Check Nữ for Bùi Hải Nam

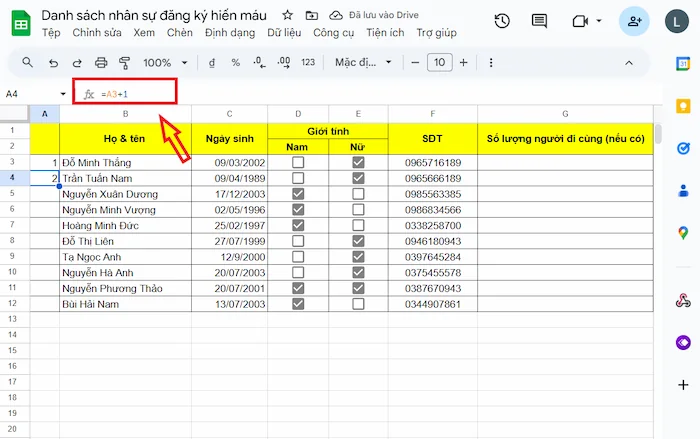(x=358, y=304)
